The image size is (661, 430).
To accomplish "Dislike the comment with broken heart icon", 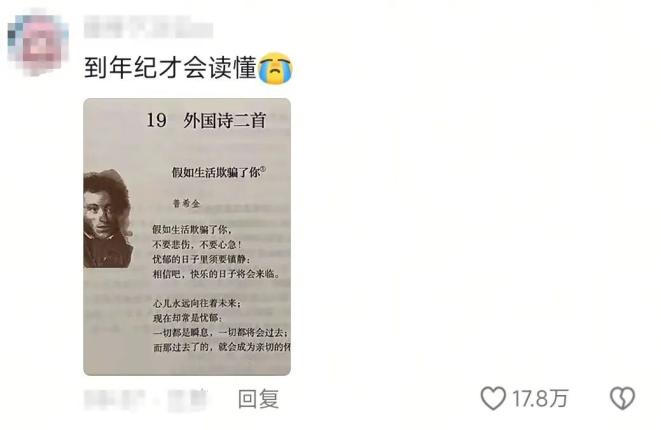I will pos(622,398).
